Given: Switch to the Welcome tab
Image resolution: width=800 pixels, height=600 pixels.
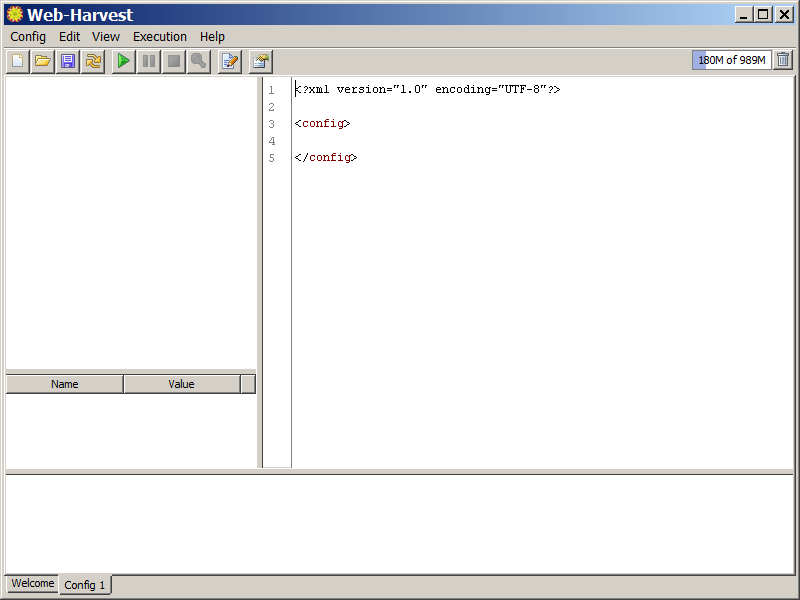Looking at the screenshot, I should pos(31,584).
